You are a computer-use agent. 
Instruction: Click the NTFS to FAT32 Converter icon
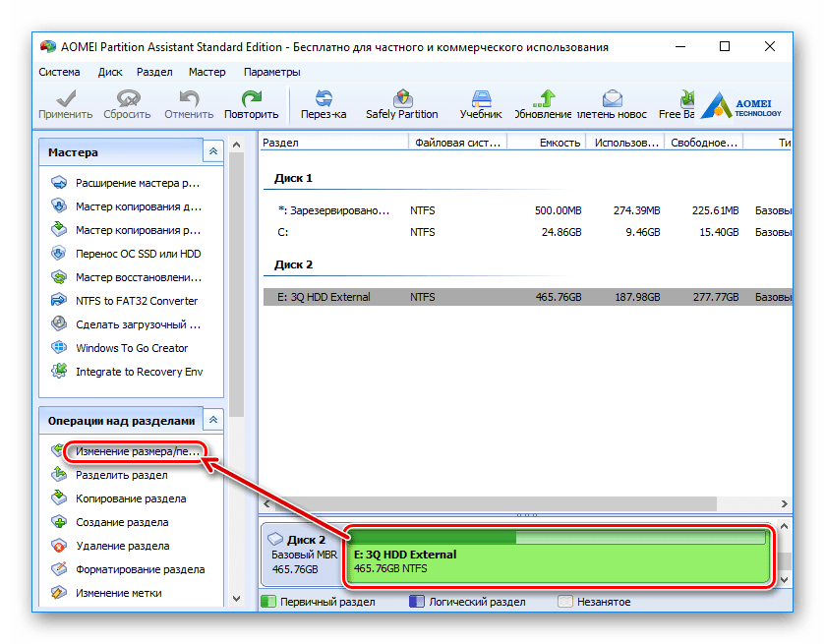pos(59,301)
